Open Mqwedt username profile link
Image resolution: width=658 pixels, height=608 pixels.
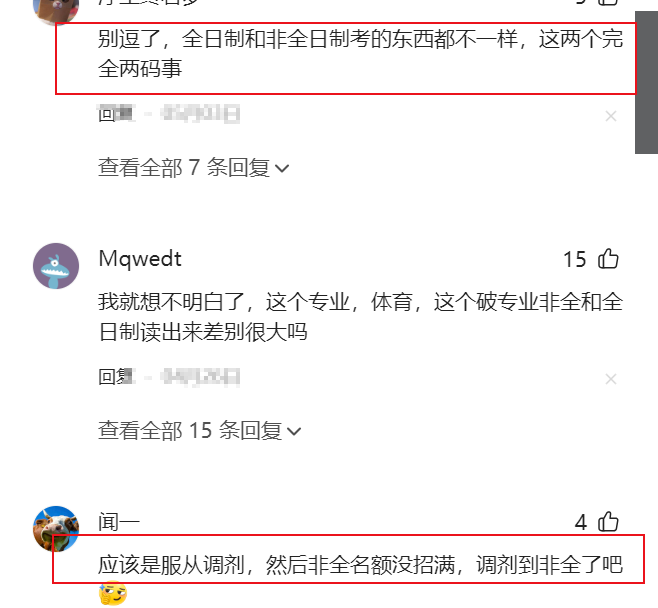click(140, 258)
